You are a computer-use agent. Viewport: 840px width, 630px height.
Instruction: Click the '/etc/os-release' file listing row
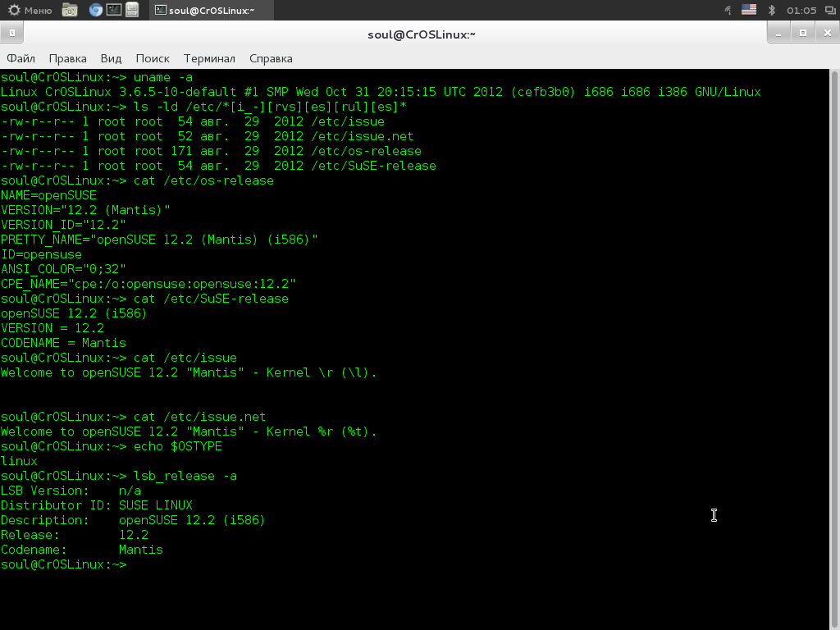pos(211,151)
